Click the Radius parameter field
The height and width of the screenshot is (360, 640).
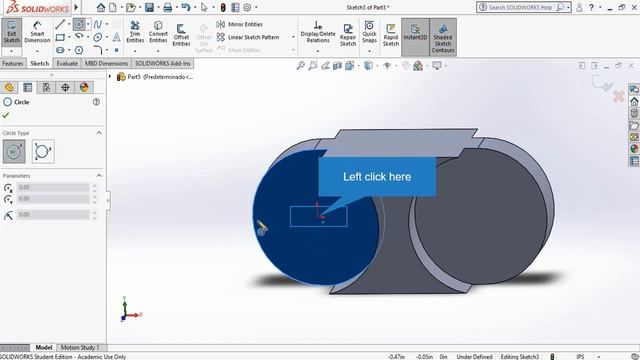(x=53, y=214)
